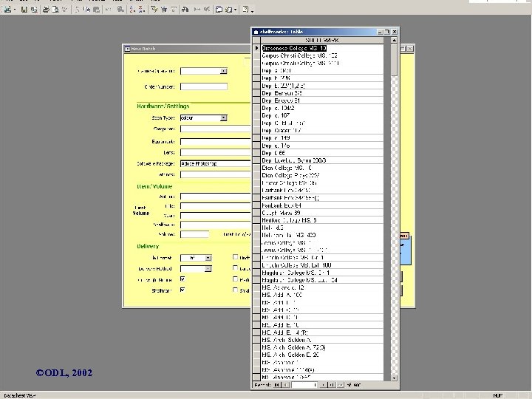
Task: Click the Find binoculars icon
Action: coord(185,10)
